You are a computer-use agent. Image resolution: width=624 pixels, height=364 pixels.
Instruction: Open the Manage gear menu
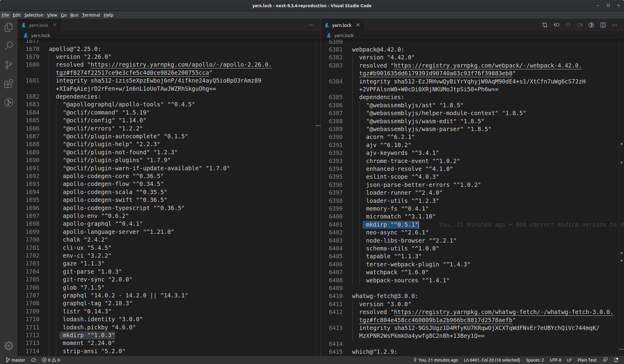9,346
